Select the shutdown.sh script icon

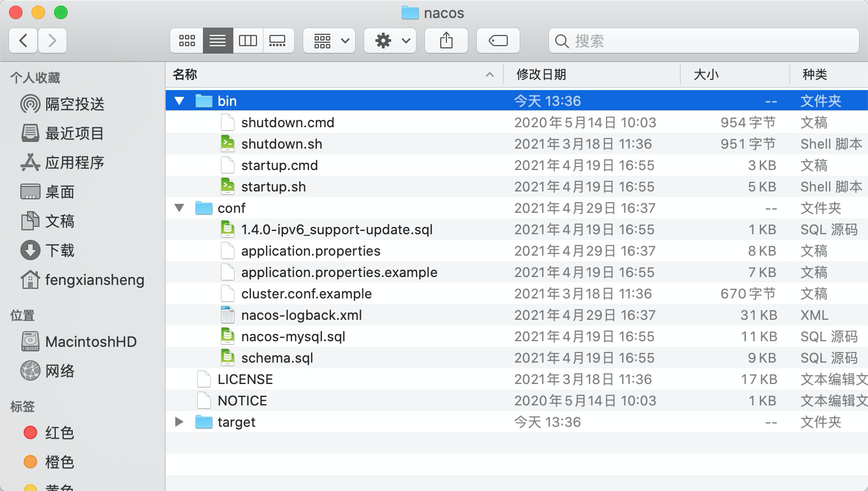(227, 144)
